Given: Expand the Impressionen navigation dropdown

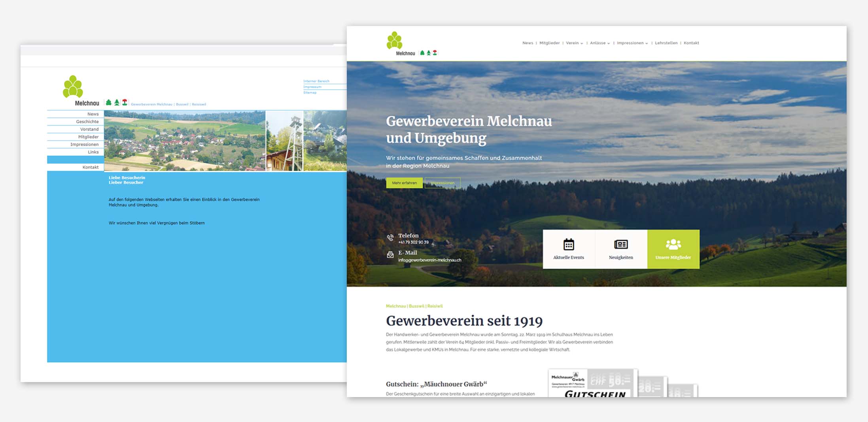Looking at the screenshot, I should (631, 43).
